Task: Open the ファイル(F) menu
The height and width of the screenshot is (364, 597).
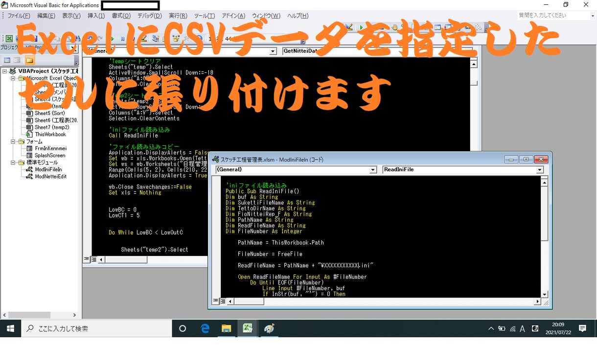Action: 19,16
